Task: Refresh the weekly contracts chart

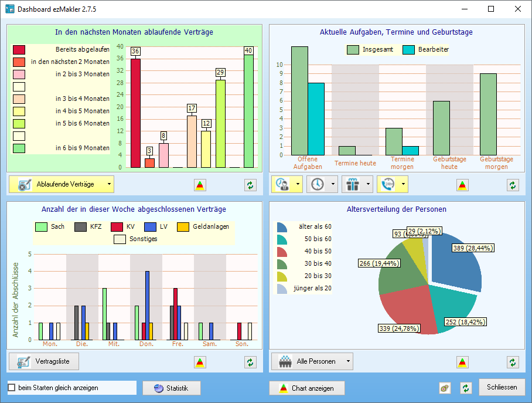Action: [251, 362]
